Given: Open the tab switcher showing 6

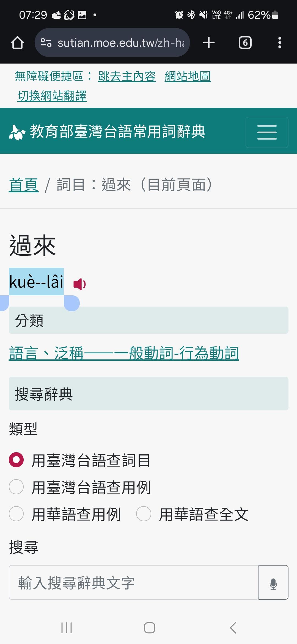Looking at the screenshot, I should [x=245, y=43].
